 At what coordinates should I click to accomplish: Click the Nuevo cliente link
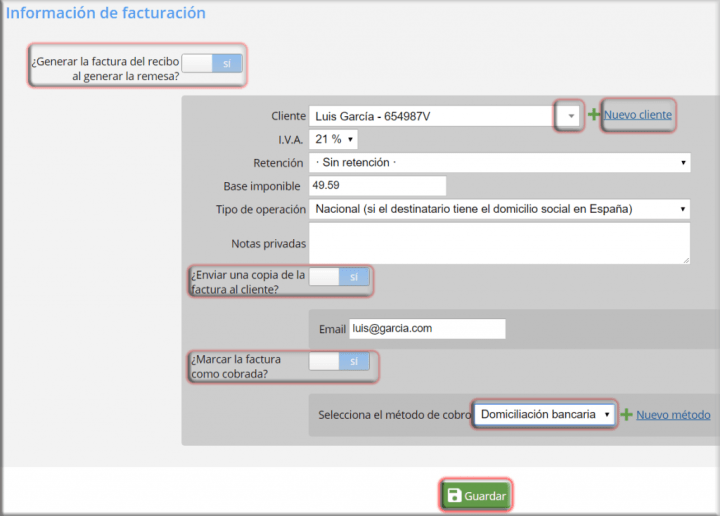coord(638,115)
